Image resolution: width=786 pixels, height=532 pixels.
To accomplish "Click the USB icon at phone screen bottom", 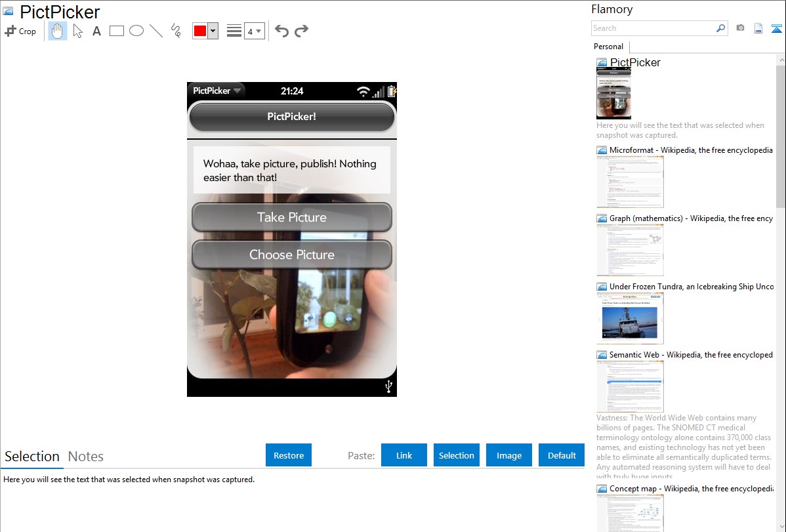I will click(x=388, y=386).
